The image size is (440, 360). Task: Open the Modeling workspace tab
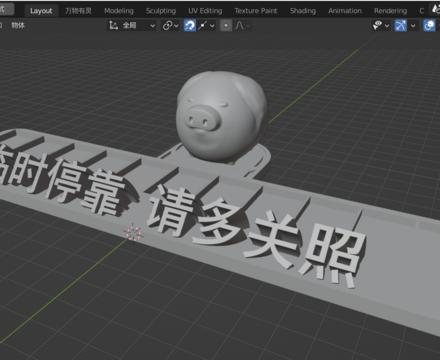[119, 11]
